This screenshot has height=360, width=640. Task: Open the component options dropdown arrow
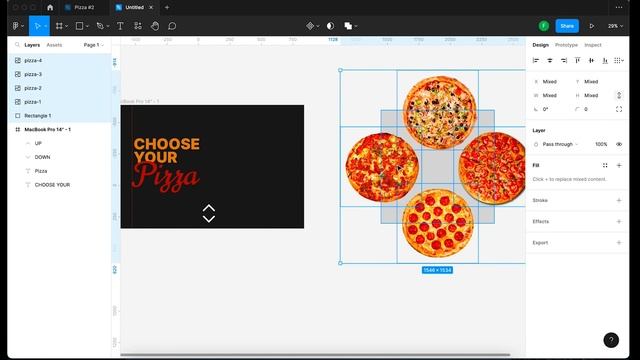coord(318,26)
